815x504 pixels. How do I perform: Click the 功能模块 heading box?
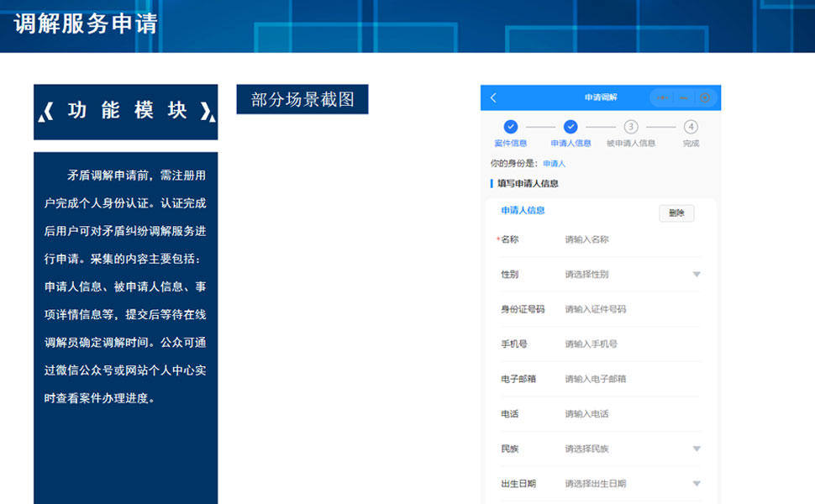coord(126,112)
